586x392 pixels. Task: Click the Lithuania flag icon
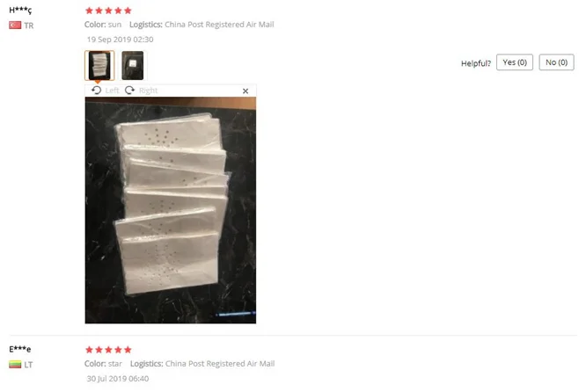(x=15, y=364)
